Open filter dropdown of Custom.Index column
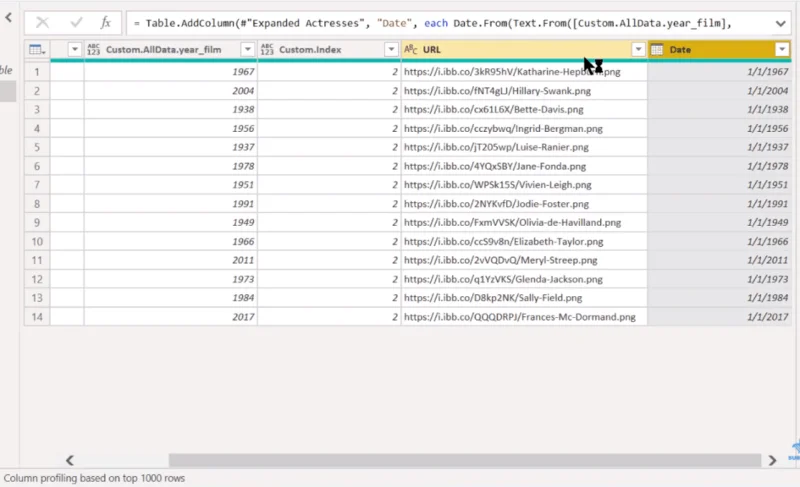The height and width of the screenshot is (487, 800). coord(391,49)
